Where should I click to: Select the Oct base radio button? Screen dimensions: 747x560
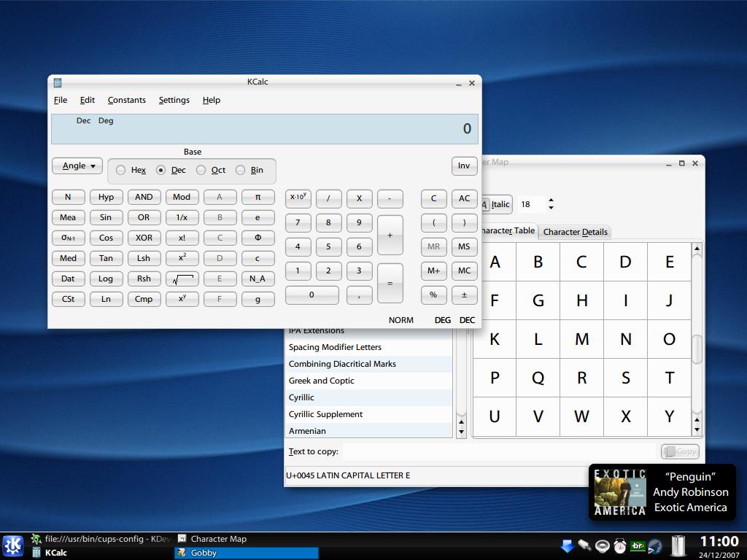coord(201,170)
